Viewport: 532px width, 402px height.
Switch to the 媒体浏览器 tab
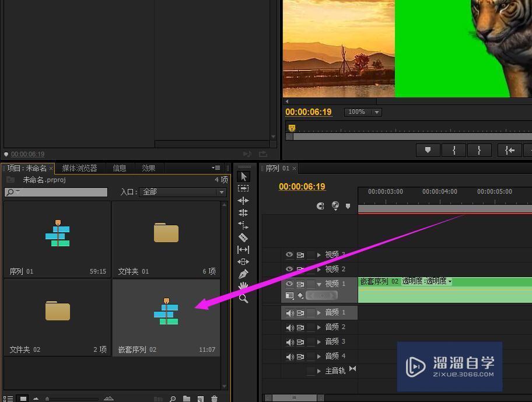[x=79, y=168]
